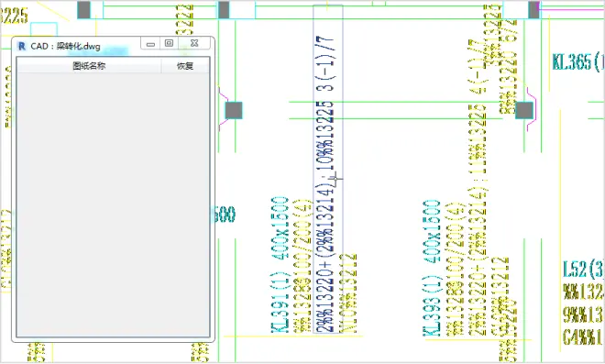Click the empty drawing list area
605x364 pixels.
113,204
